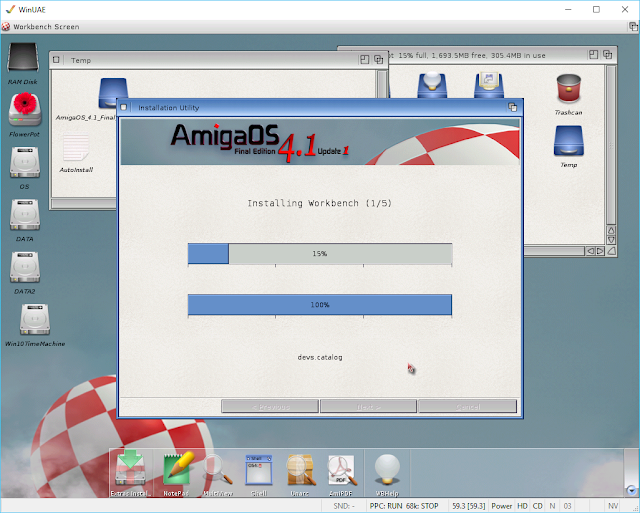Viewport: 640px width, 513px height.
Task: Select the light bulb drawer icon
Action: [x=432, y=85]
